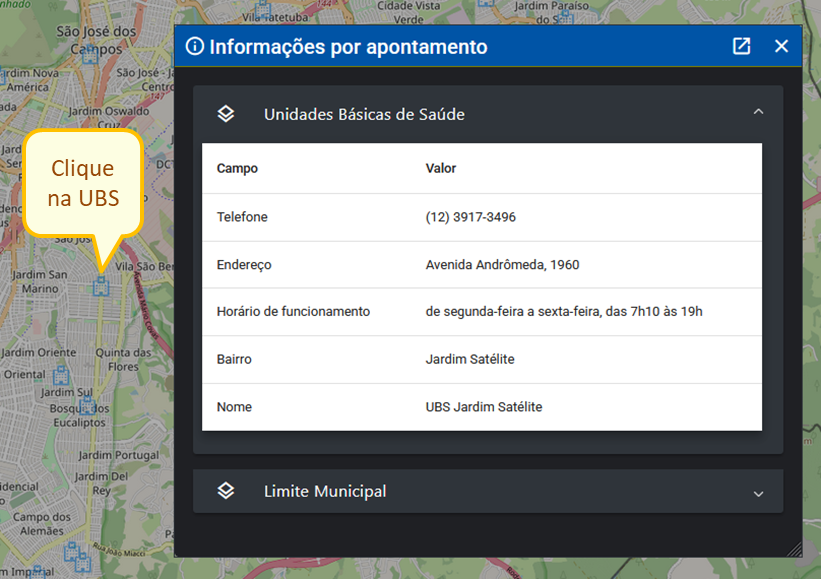Collapse the Unidades Básicas de Saúde section
821x579 pixels.
758,113
